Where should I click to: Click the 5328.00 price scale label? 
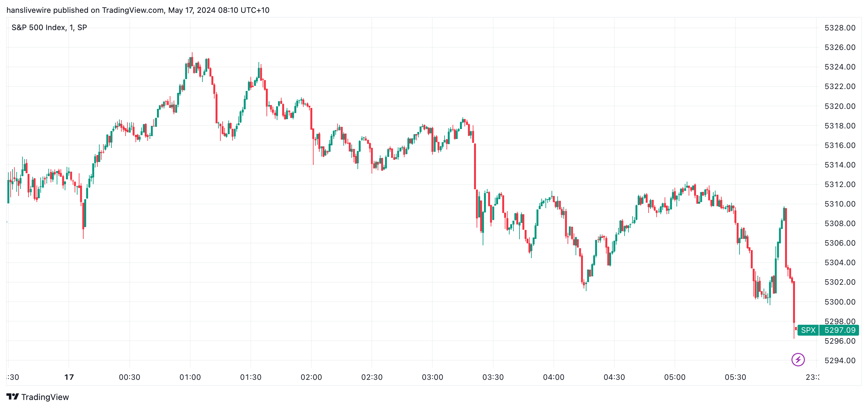coord(840,28)
